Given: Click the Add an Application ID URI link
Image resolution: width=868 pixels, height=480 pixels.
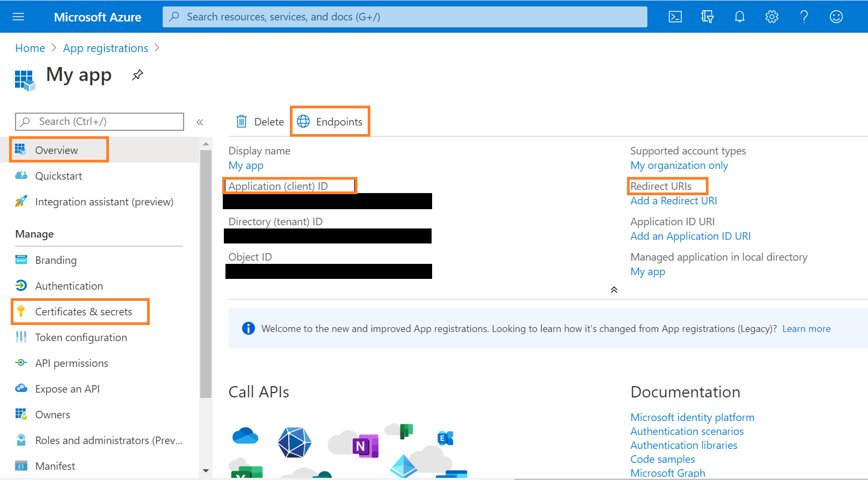Looking at the screenshot, I should point(690,236).
